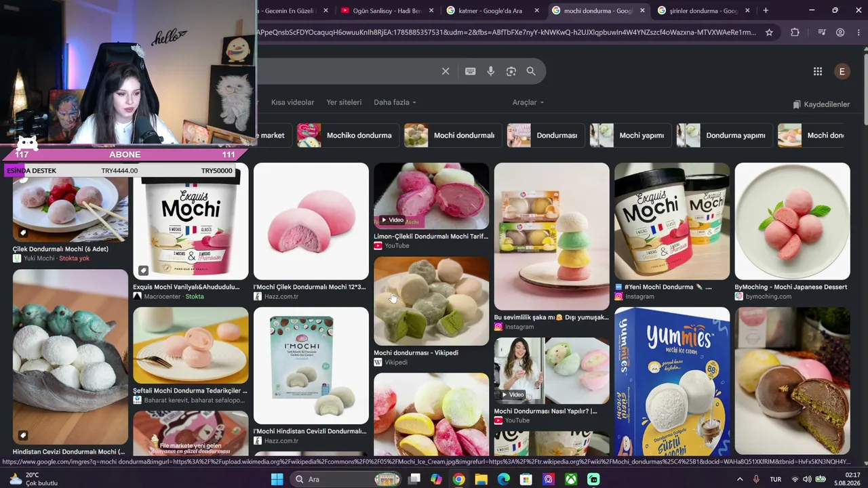This screenshot has width=868, height=488.
Task: Open the Limon-Çilekli Dondurmalı Mochi video result
Action: 431,196
